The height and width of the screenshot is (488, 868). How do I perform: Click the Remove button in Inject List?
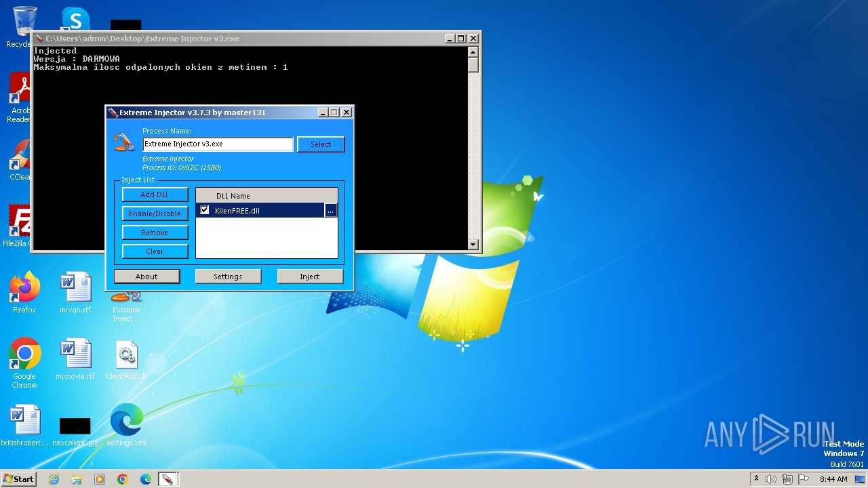[x=155, y=232]
